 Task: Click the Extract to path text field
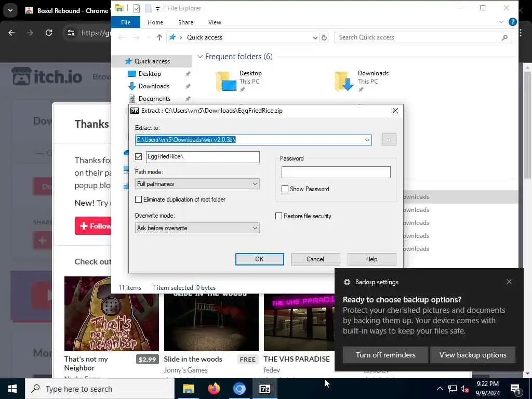tap(249, 140)
